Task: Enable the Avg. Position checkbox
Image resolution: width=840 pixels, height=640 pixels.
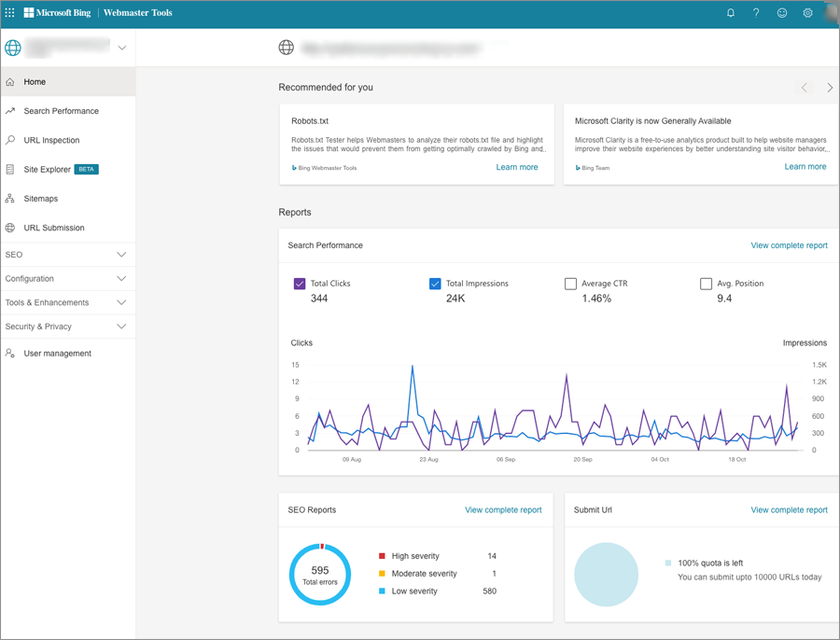Action: pos(707,284)
